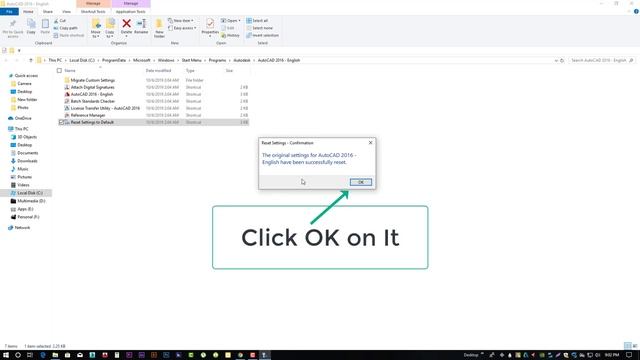640x360 pixels.
Task: Switch to the Home ribbon tab
Action: (28, 11)
